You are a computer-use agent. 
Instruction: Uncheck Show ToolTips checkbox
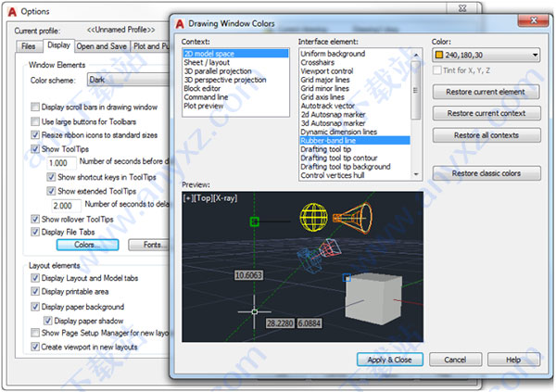coord(35,148)
